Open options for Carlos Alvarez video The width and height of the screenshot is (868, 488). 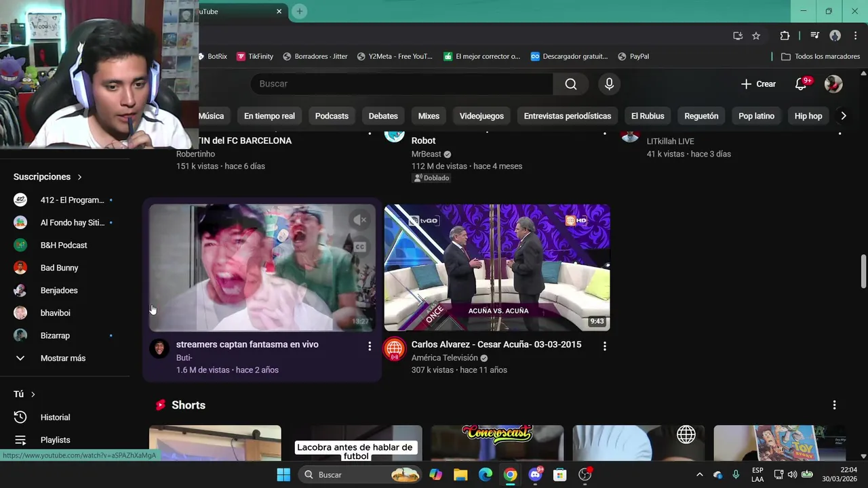[605, 346]
